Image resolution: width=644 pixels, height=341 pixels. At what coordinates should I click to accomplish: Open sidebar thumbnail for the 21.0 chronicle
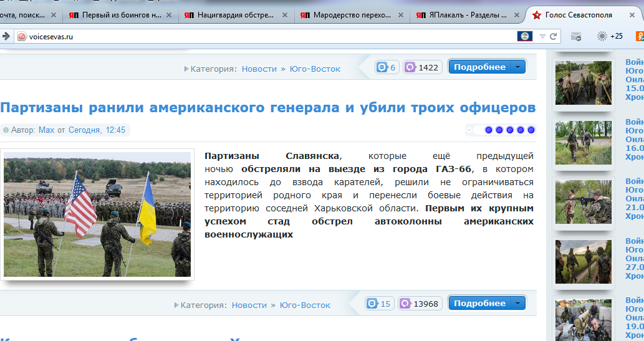tap(583, 202)
